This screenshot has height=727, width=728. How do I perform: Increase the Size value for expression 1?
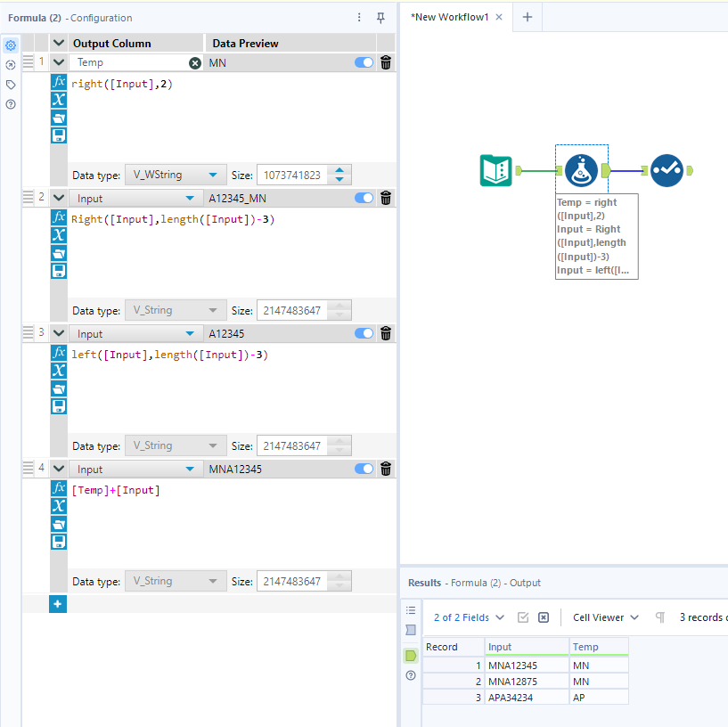pyautogui.click(x=339, y=170)
